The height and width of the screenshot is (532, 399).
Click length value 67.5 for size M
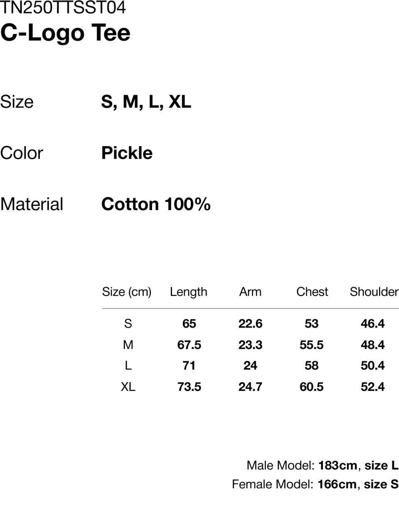coord(189,345)
